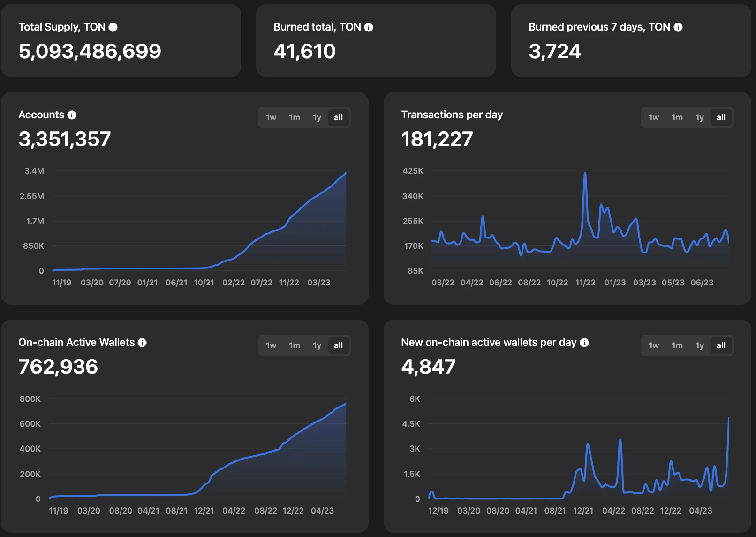Click the 3.4M axis label on Accounts chart
756x537 pixels.
[x=34, y=171]
